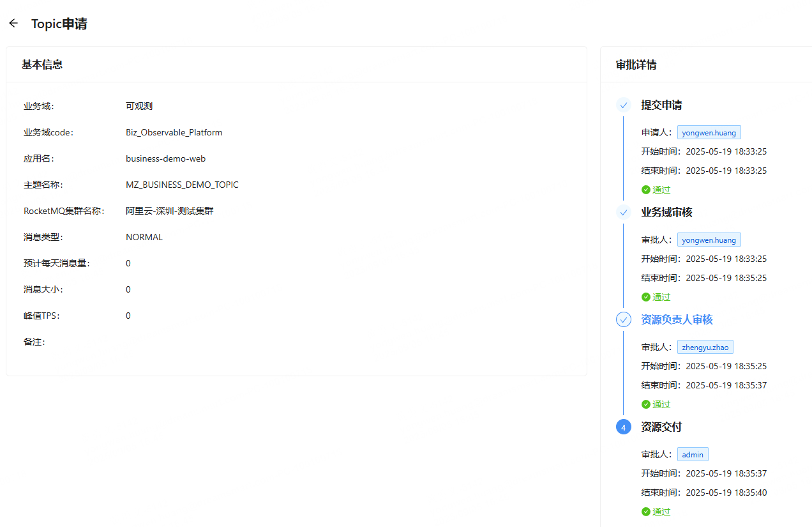The height and width of the screenshot is (527, 812).
Task: Click the 审批详情 panel header
Action: pyautogui.click(x=636, y=65)
